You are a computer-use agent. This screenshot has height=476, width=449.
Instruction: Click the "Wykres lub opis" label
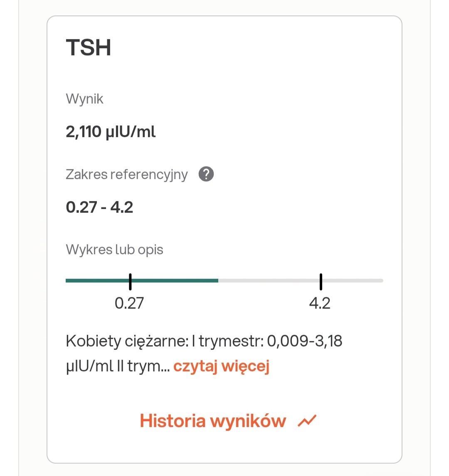114,250
